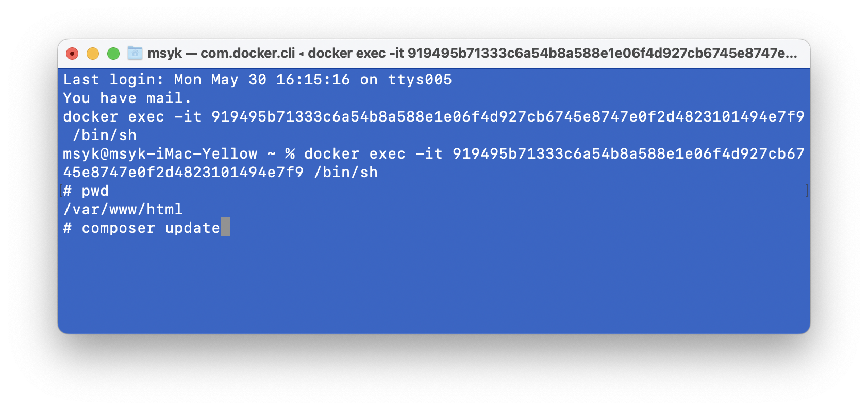Click the '45e8747e0f2d4823101494e7f9 /bin/sh' wrapped line
This screenshot has width=868, height=410.
(x=220, y=173)
